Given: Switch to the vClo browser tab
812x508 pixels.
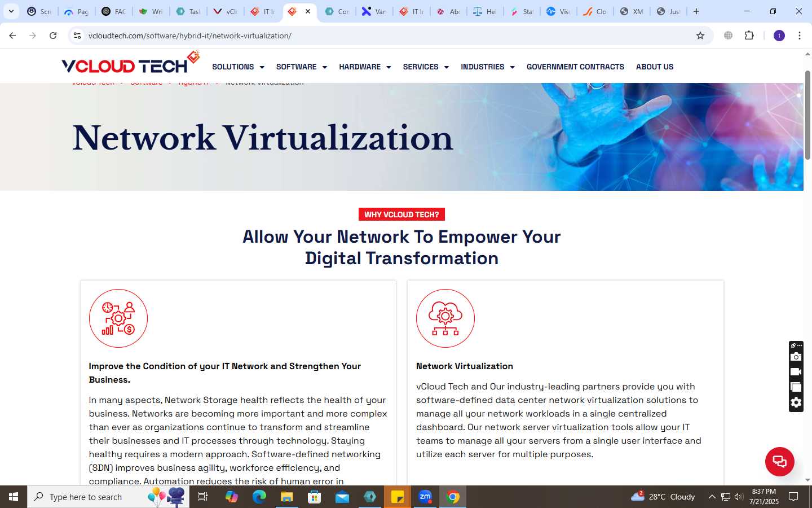Looking at the screenshot, I should point(225,11).
